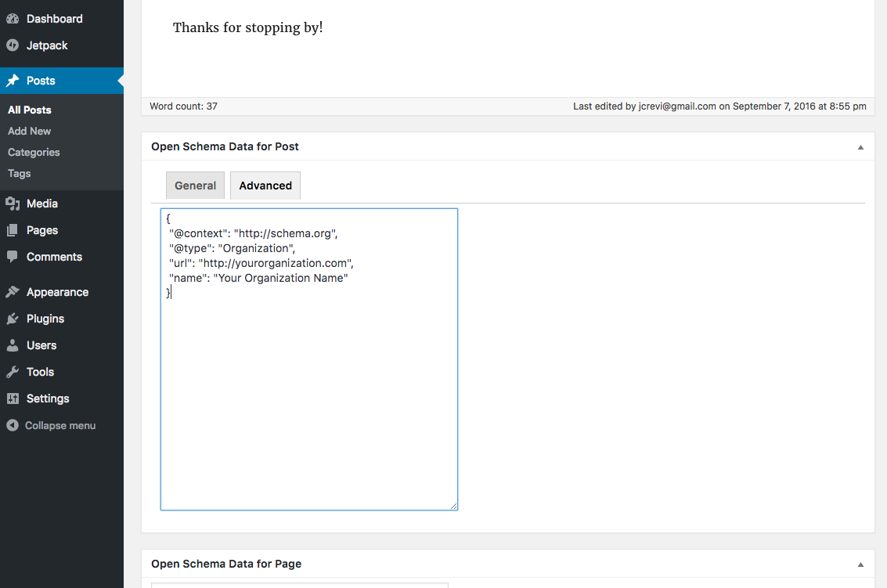Switch to the Advanced tab
Image resolution: width=887 pixels, height=588 pixels.
265,186
